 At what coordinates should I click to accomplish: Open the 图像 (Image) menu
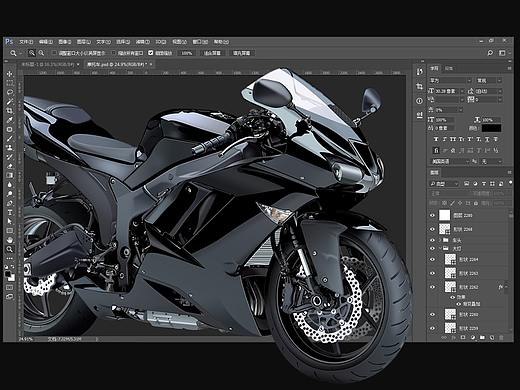(x=65, y=42)
